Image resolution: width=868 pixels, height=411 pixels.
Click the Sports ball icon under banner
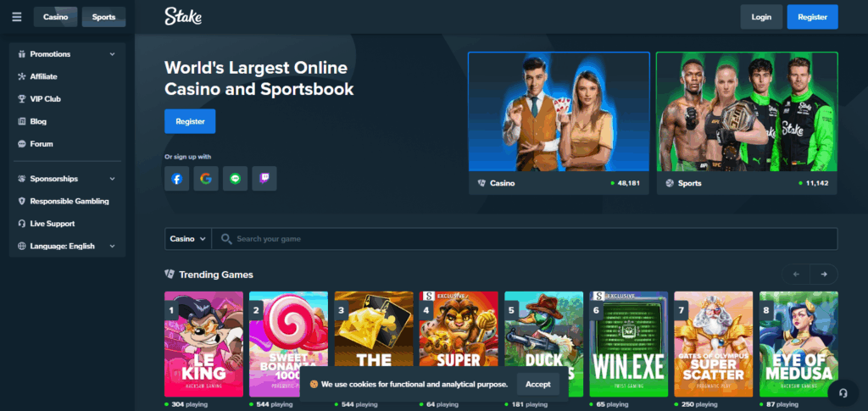pos(670,183)
